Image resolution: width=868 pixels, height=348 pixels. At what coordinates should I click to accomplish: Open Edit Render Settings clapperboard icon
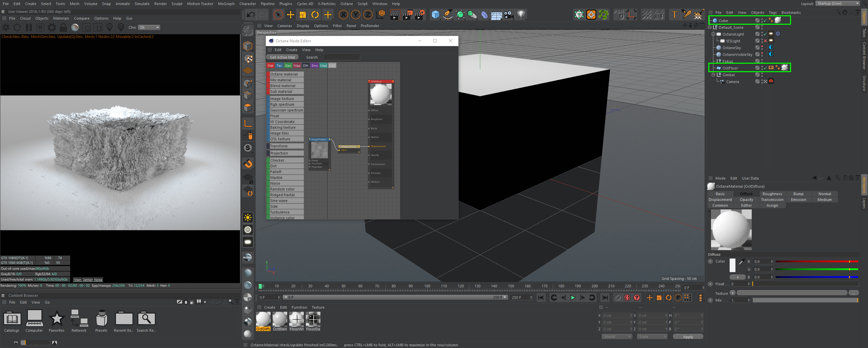pyautogui.click(x=419, y=15)
